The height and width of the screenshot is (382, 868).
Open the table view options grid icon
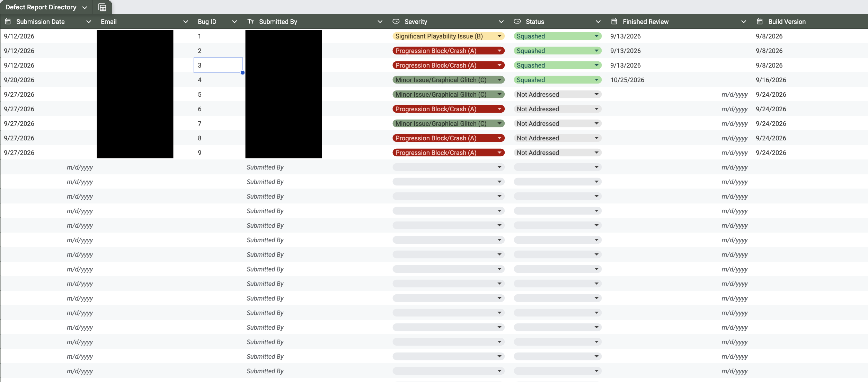[x=102, y=7]
